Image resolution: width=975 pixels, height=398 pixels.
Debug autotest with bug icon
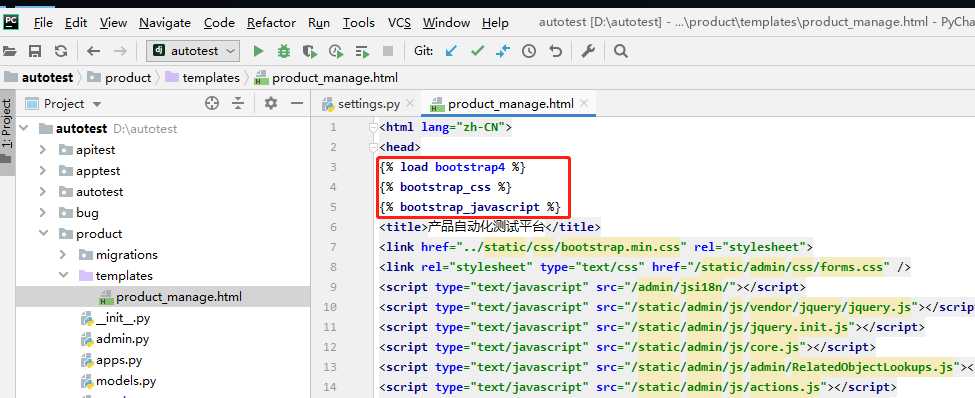pyautogui.click(x=284, y=51)
